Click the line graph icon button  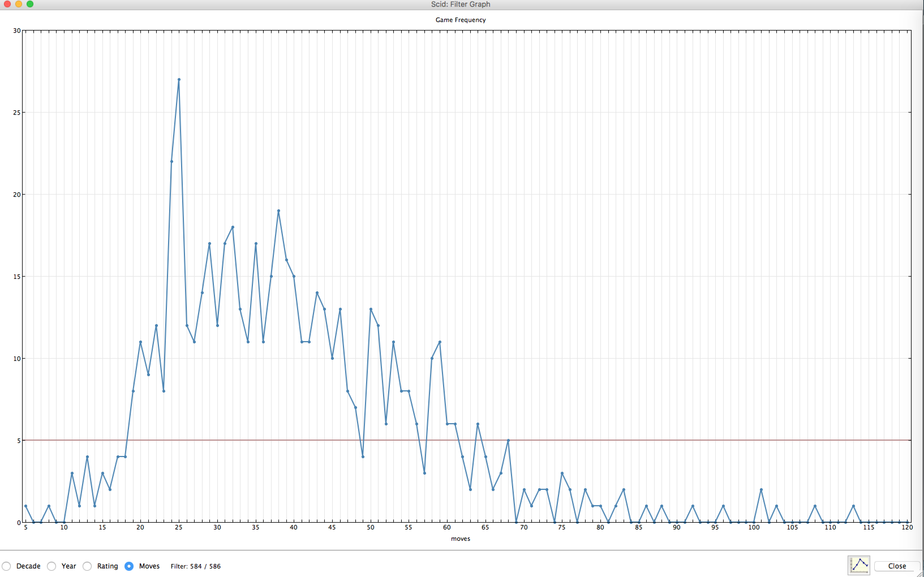coord(859,565)
